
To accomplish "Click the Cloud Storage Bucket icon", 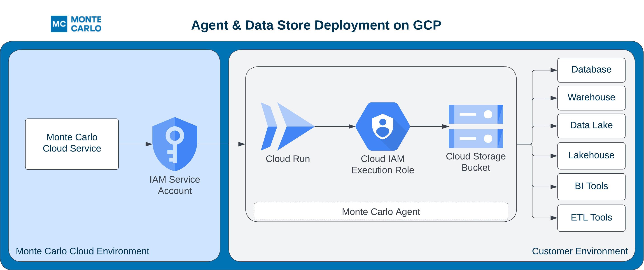I will coord(476,126).
